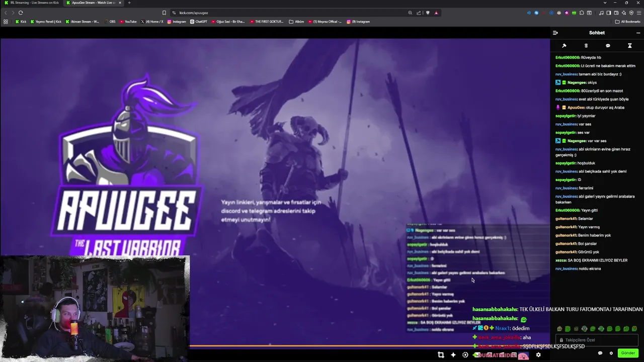Click ApuuGee username in chat message
This screenshot has height=362, width=644.
576,108
